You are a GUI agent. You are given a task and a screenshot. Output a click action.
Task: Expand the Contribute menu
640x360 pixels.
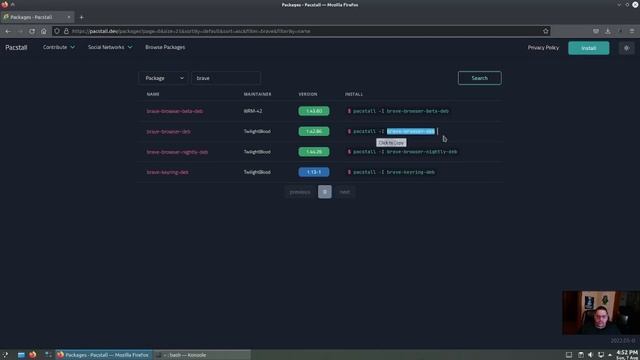tap(59, 47)
